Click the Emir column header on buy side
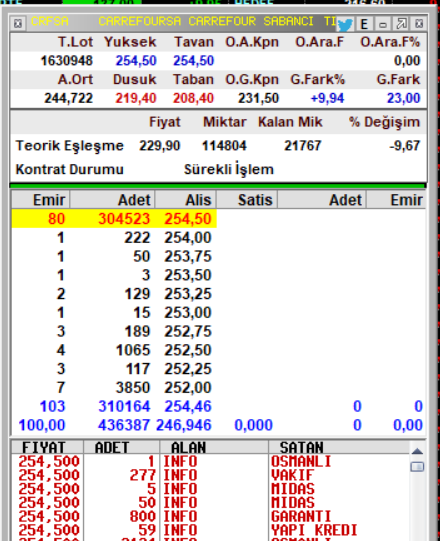Image resolution: width=440 pixels, height=541 pixels. pos(41,200)
